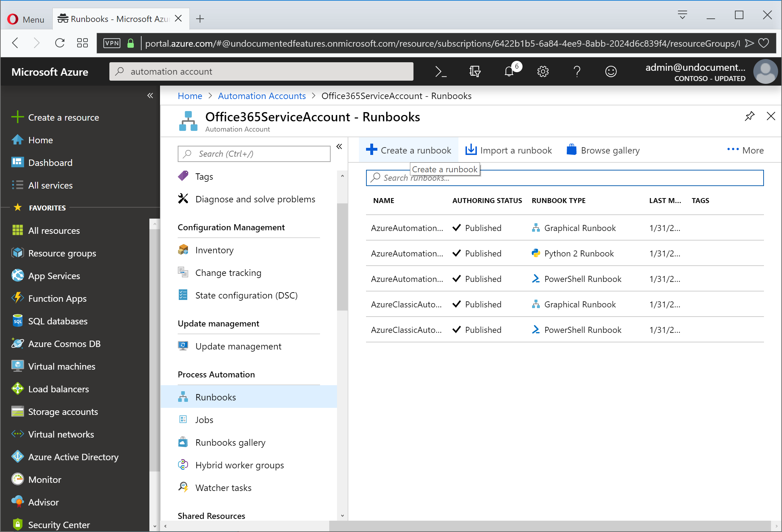Send feedback using the smiley icon
The image size is (782, 532).
(x=611, y=71)
